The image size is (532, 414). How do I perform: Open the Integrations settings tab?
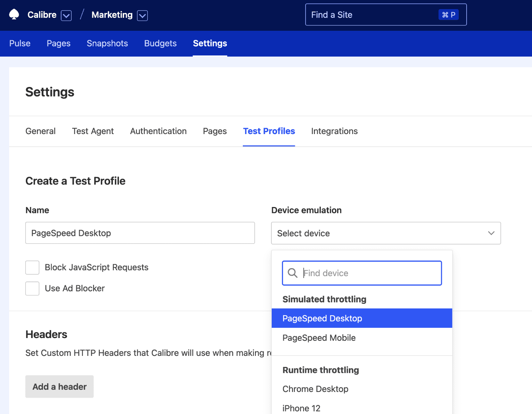coord(334,131)
